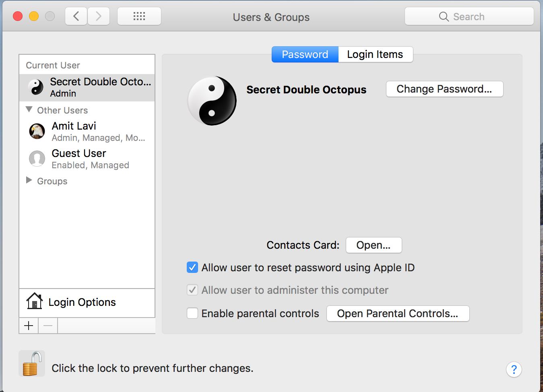Image resolution: width=543 pixels, height=392 pixels.
Task: Select Guest User in user list
Action: (x=87, y=159)
